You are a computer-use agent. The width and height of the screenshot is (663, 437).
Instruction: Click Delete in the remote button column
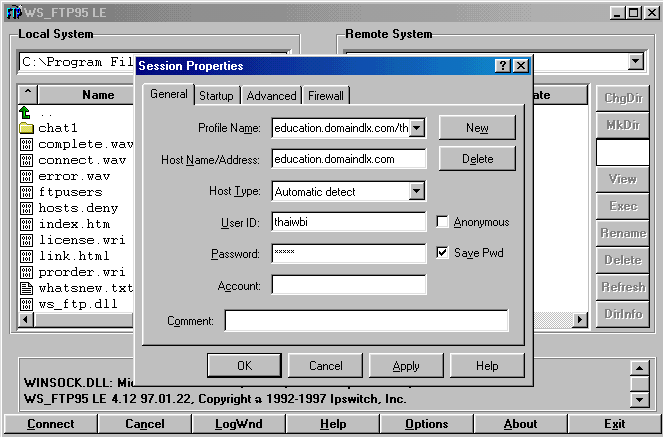click(x=623, y=260)
